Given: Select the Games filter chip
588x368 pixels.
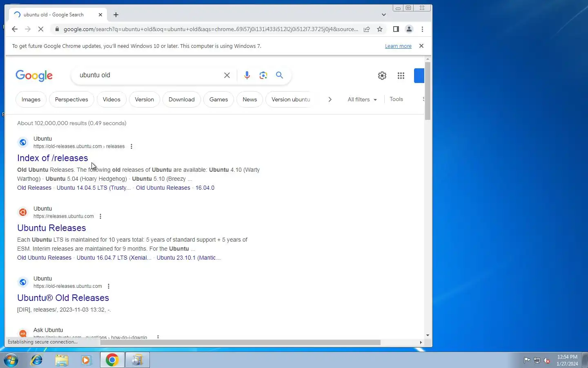Looking at the screenshot, I should click(x=218, y=99).
